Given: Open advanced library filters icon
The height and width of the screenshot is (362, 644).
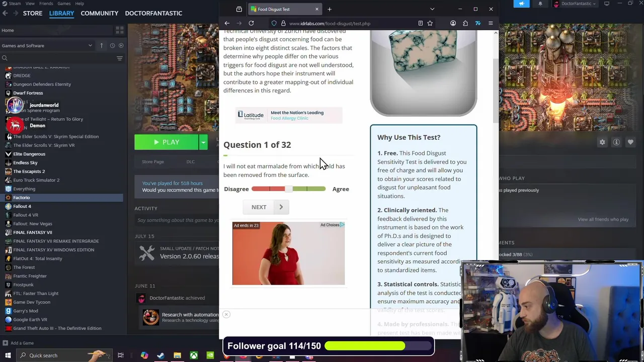Looking at the screenshot, I should (120, 58).
